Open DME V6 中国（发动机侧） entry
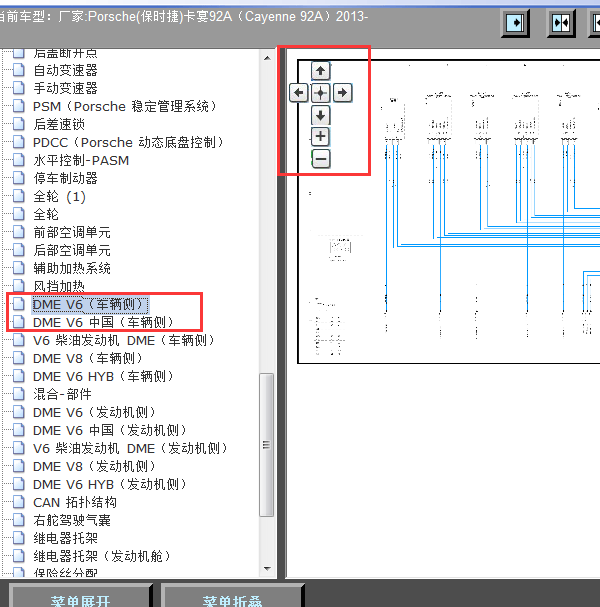Screen dimensions: 600x607 click(x=110, y=430)
